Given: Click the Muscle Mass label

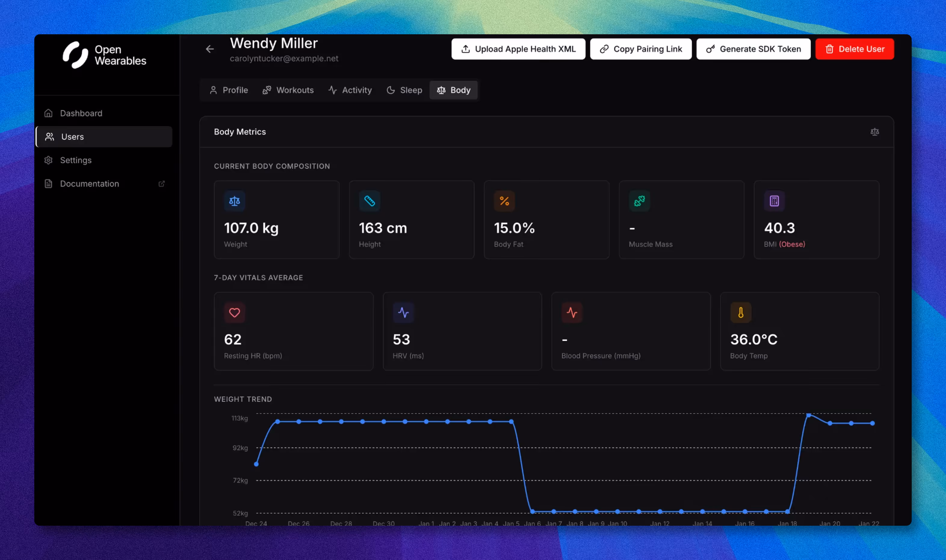Looking at the screenshot, I should click(651, 244).
